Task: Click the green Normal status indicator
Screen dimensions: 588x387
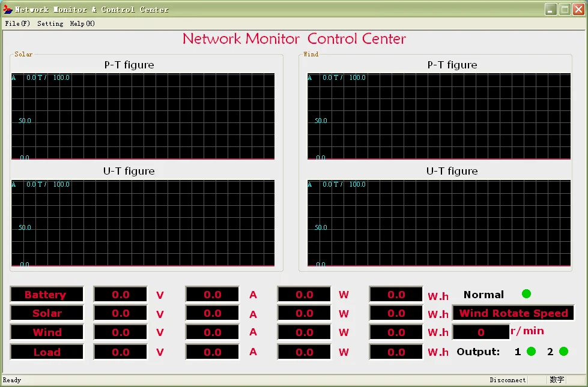Action: (x=526, y=294)
